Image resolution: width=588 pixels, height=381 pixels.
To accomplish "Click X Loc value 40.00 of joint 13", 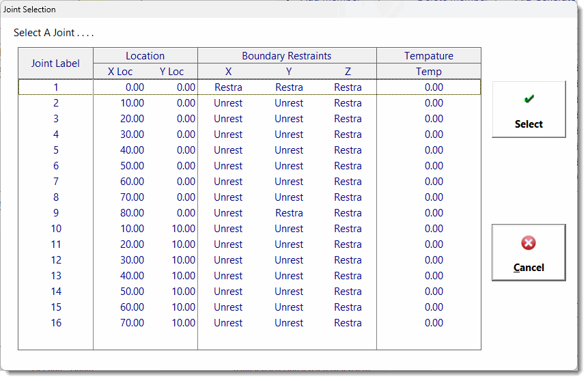I will click(132, 276).
